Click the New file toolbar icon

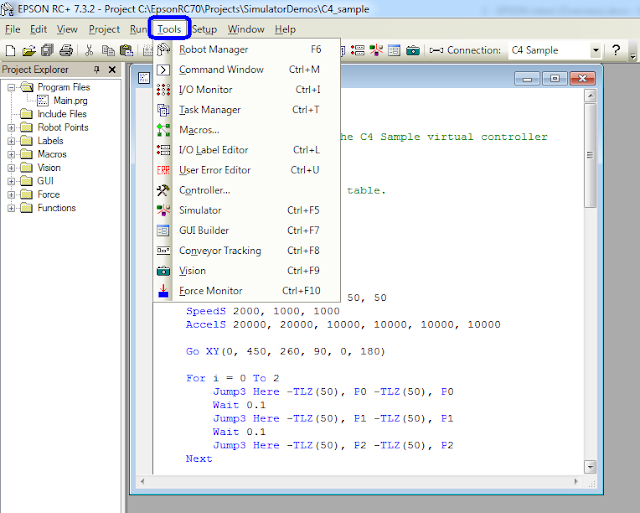click(10, 51)
